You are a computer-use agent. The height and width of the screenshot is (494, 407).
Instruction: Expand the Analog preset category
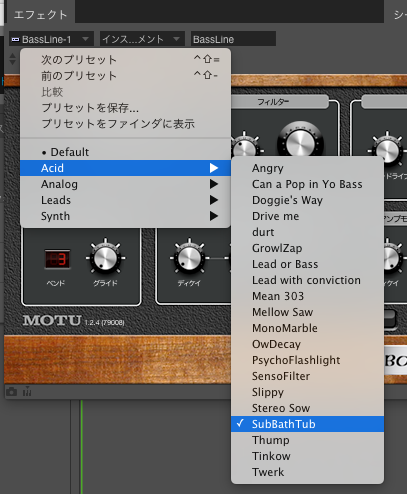(125, 184)
